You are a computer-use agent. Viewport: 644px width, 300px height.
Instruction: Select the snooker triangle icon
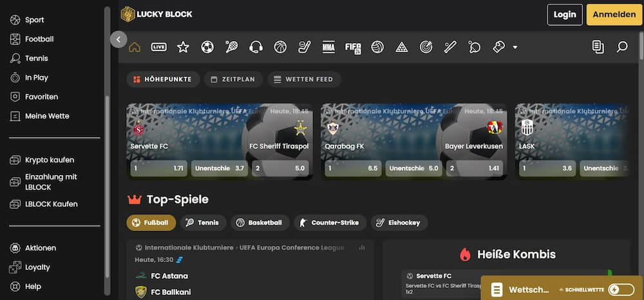pyautogui.click(x=402, y=47)
